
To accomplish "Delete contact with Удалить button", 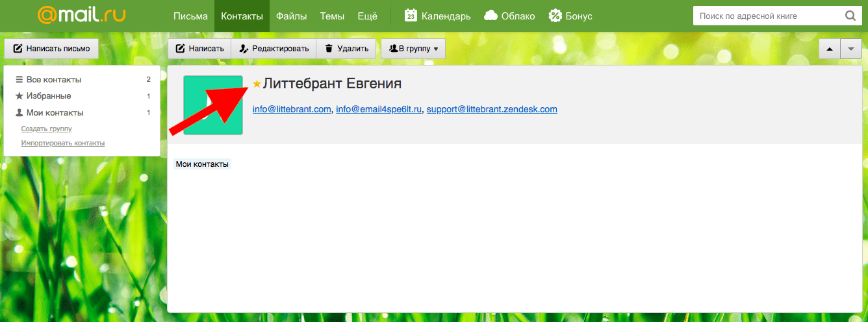I will [x=346, y=49].
